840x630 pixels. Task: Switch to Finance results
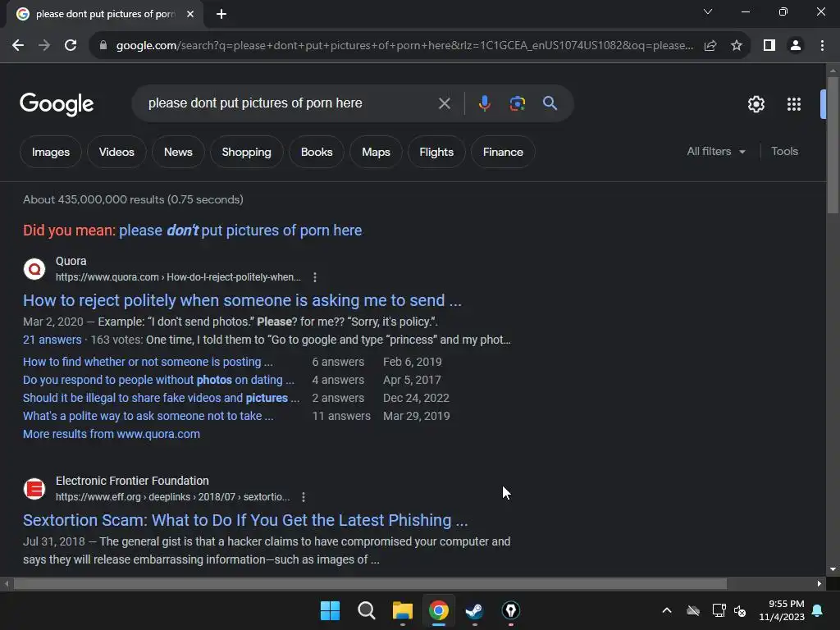coord(503,152)
